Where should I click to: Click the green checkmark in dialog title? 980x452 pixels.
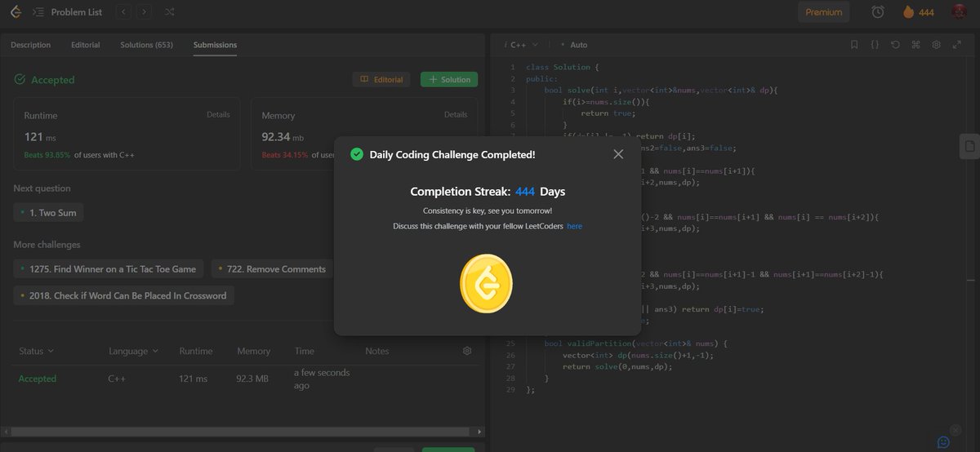(356, 154)
